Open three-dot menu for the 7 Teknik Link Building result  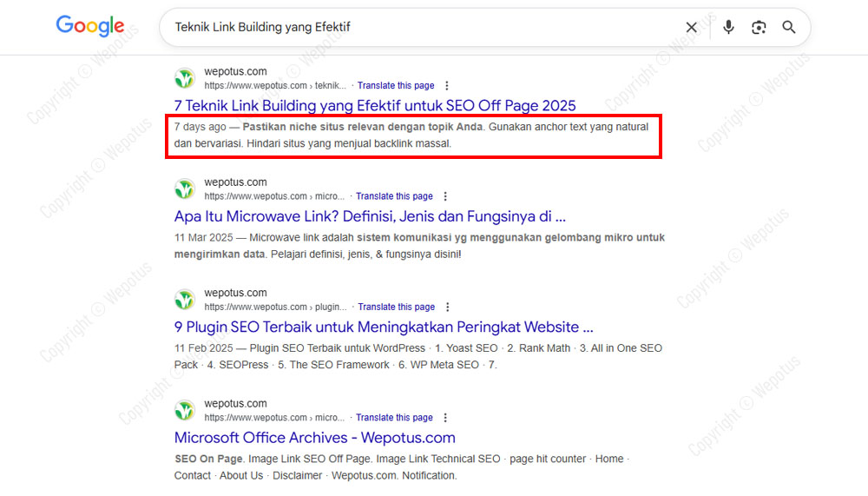tap(447, 86)
